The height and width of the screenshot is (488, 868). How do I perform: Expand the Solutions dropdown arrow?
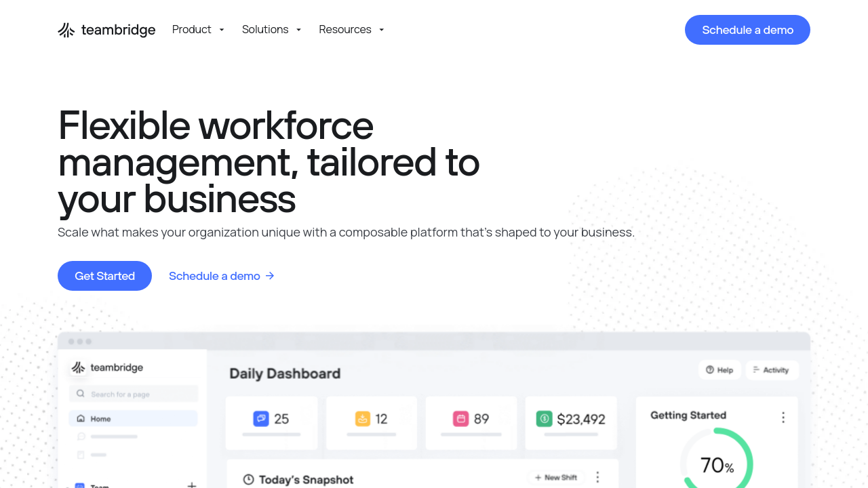298,30
